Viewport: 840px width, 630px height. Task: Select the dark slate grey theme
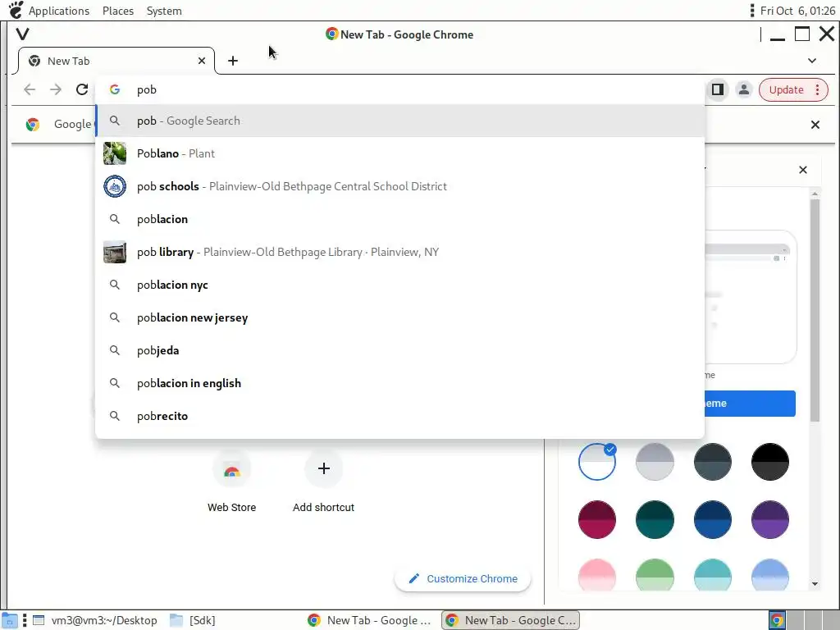[x=713, y=461]
